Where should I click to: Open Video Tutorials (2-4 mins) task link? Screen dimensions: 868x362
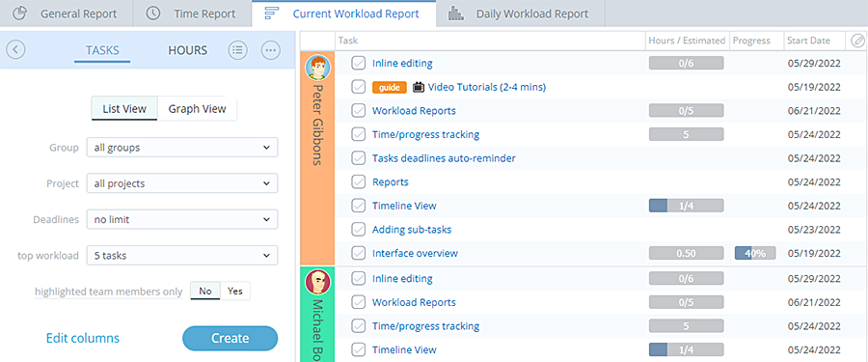pyautogui.click(x=487, y=87)
